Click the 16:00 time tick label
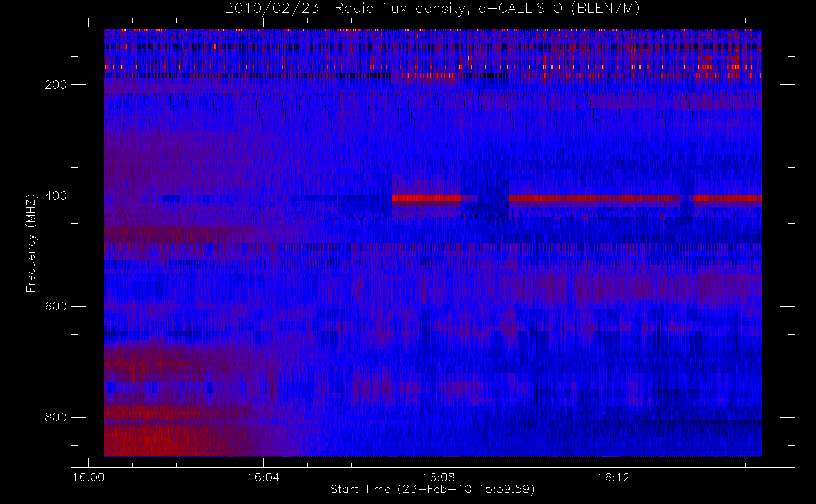Viewport: 816px width, 504px height. [x=88, y=477]
